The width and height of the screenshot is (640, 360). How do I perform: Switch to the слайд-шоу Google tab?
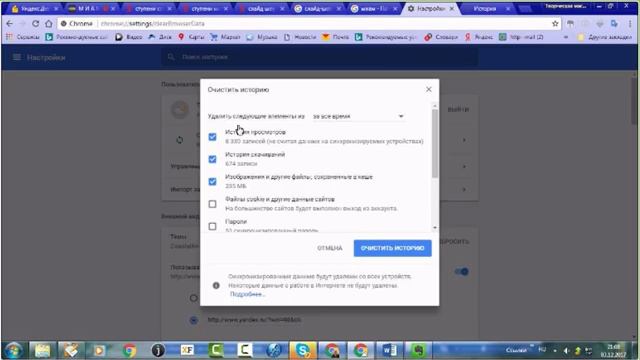pyautogui.click(x=318, y=9)
